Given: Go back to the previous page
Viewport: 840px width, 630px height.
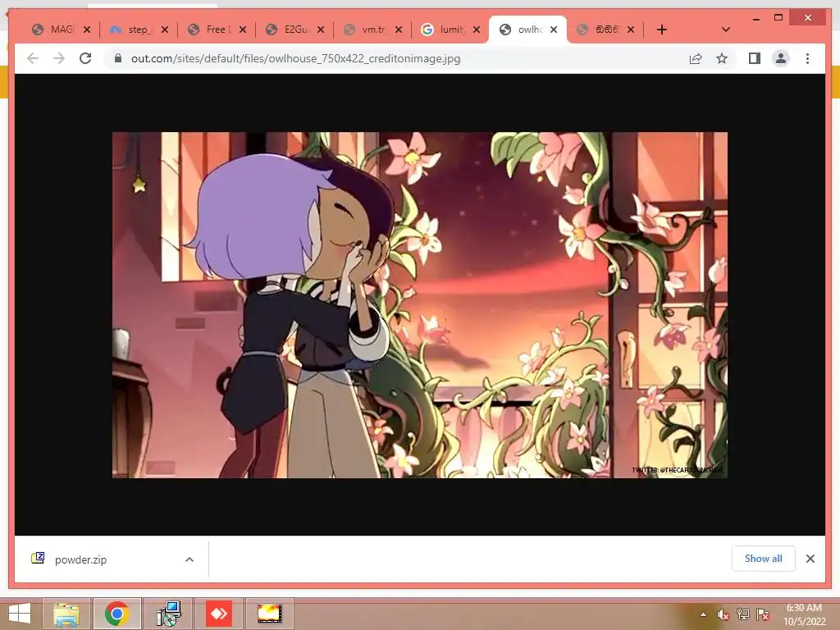Looking at the screenshot, I should [x=33, y=58].
